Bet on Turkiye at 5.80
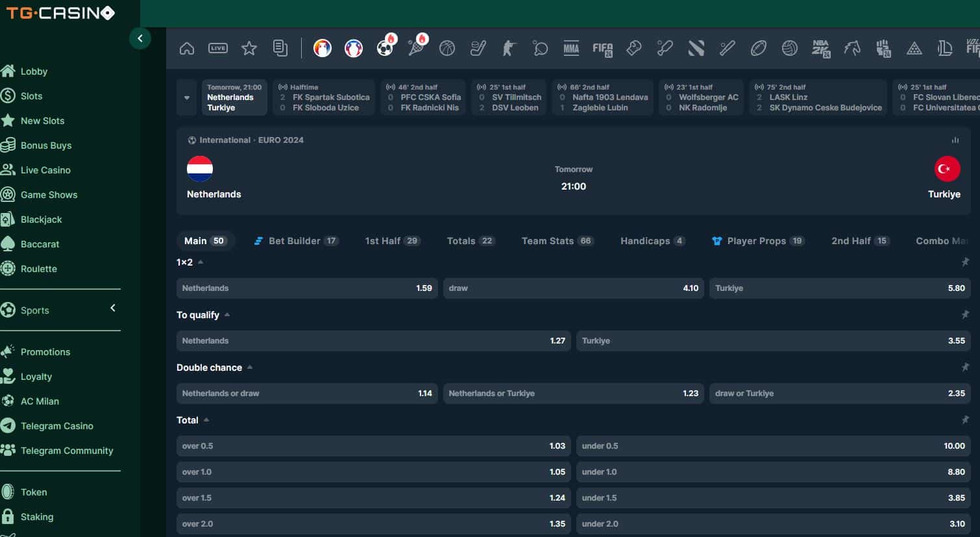The height and width of the screenshot is (537, 980). coord(840,288)
